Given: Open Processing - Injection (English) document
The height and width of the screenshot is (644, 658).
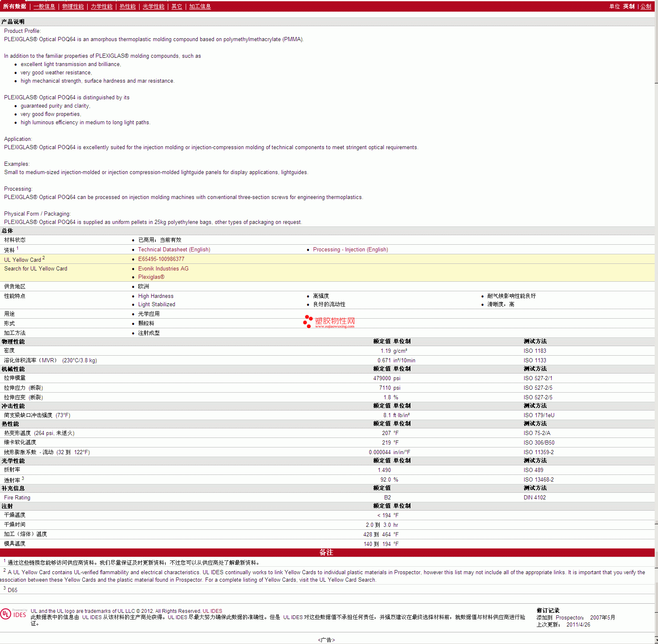Looking at the screenshot, I should pos(350,250).
